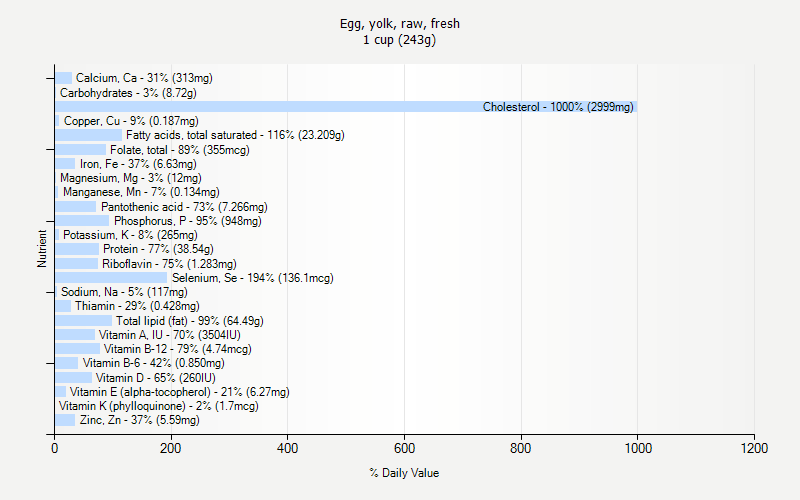The image size is (800, 500).
Task: Click the Cholesterol - 1000% (2999mg) label
Action: [x=558, y=107]
